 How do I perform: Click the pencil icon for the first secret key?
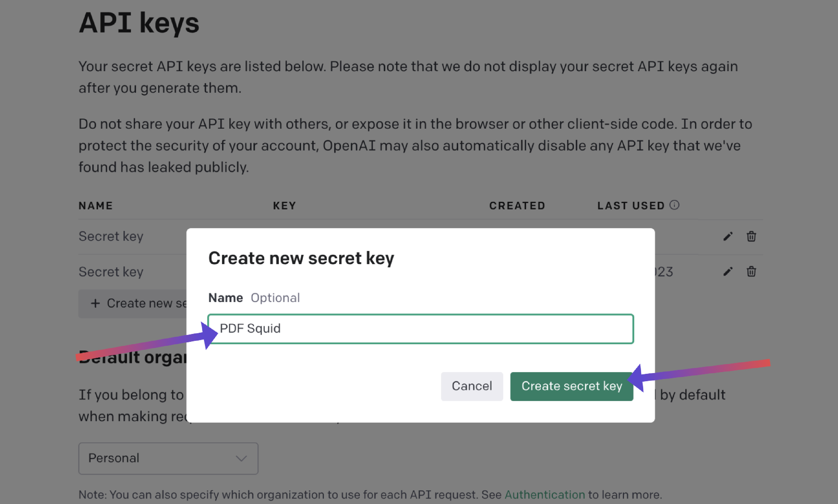[x=727, y=236]
